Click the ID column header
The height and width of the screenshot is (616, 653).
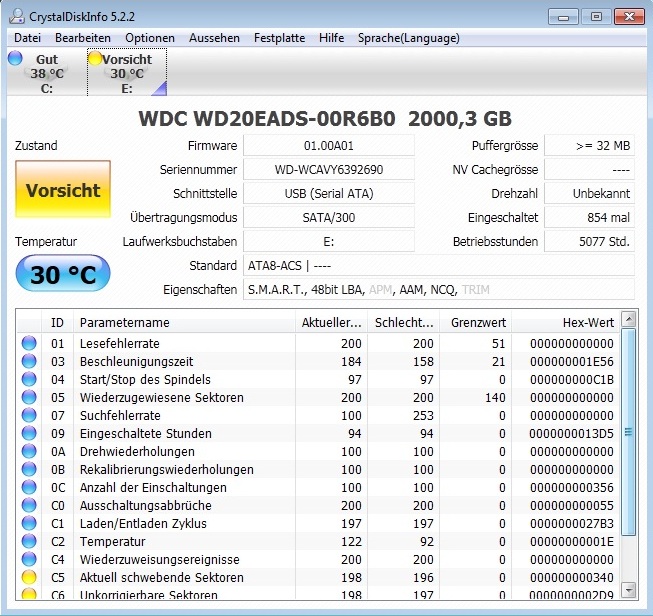pyautogui.click(x=57, y=322)
